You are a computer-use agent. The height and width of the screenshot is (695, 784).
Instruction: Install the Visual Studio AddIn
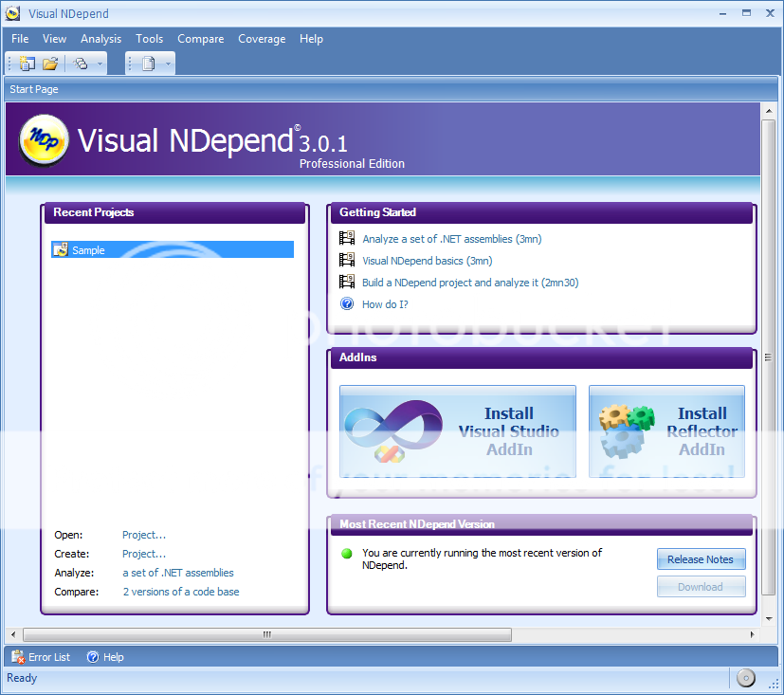click(458, 431)
